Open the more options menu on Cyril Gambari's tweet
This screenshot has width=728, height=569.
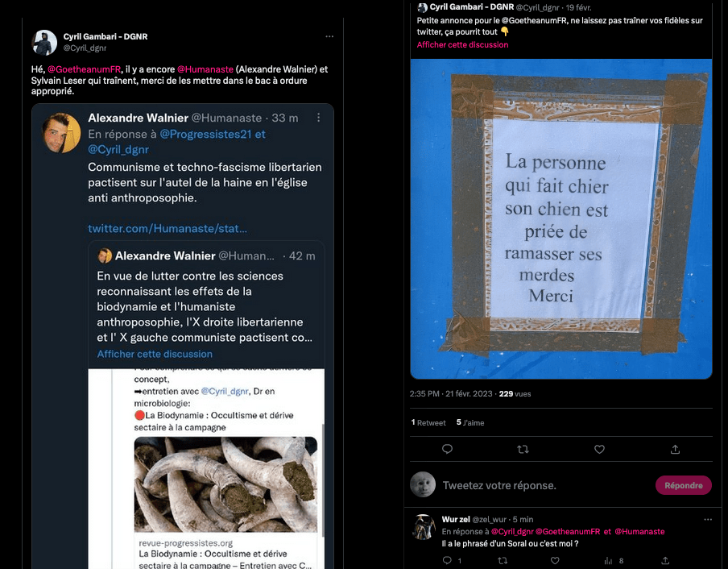pyautogui.click(x=329, y=37)
